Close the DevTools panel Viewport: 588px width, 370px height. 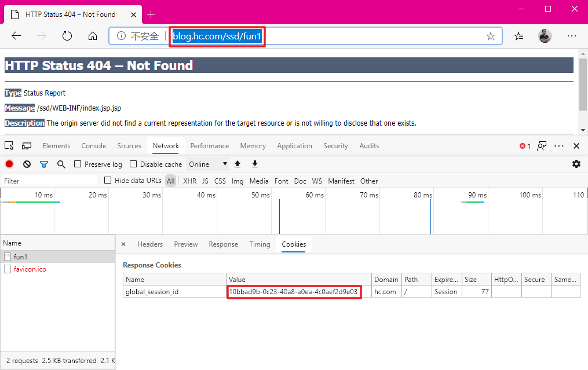(576, 146)
